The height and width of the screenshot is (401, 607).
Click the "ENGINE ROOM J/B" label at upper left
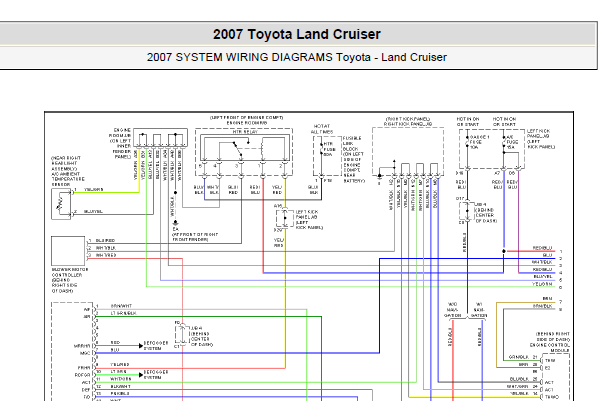122,133
